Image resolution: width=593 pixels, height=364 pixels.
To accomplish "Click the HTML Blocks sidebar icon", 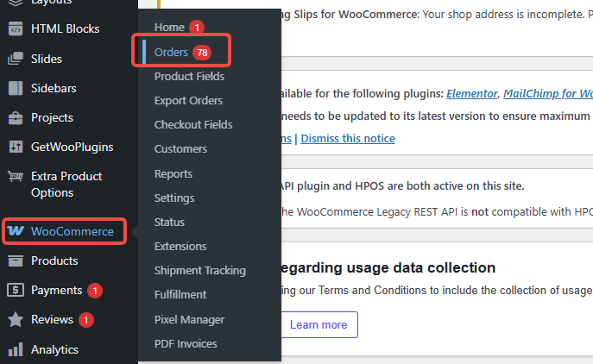I will click(x=16, y=28).
